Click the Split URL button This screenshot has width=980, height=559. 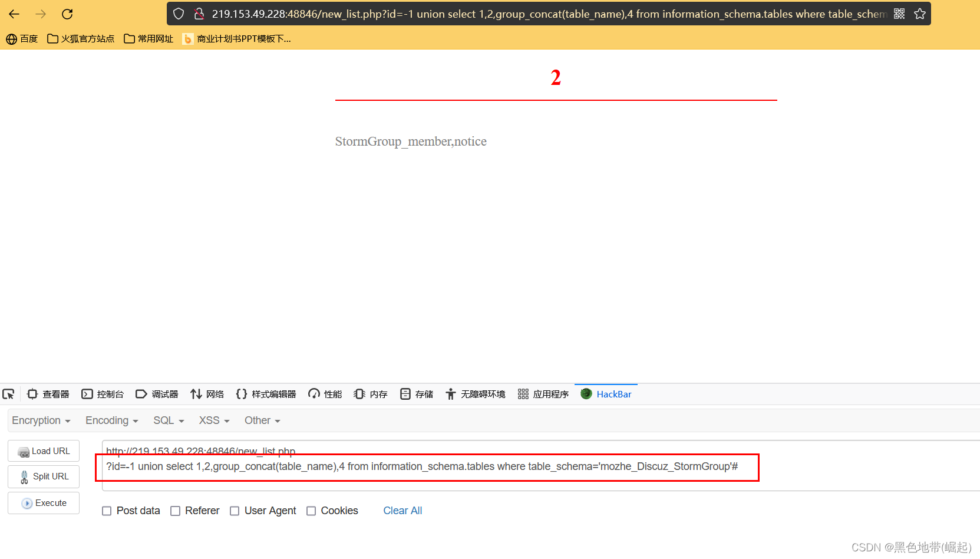pos(44,476)
